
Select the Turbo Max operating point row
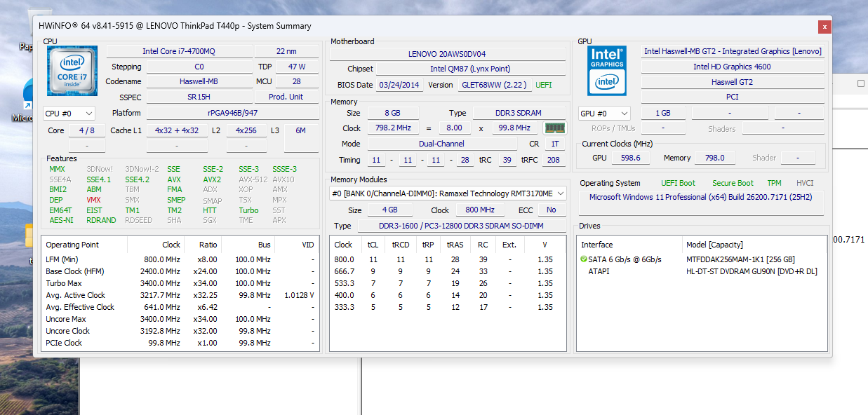pyautogui.click(x=180, y=283)
